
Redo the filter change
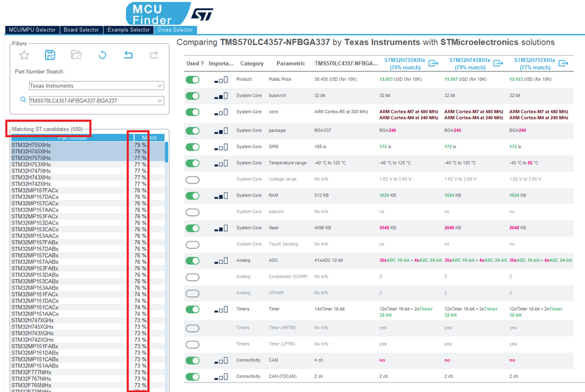pyautogui.click(x=154, y=55)
